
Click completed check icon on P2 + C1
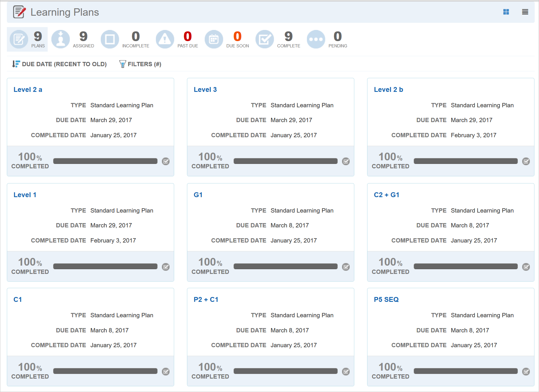click(346, 371)
